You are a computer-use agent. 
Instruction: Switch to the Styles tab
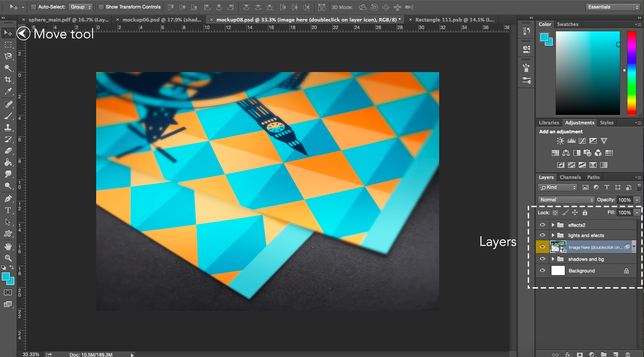point(607,123)
